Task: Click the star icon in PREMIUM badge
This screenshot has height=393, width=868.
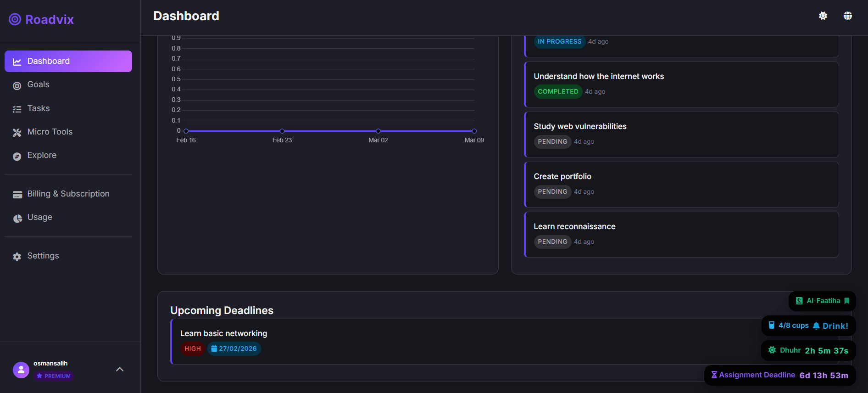Action: [x=39, y=376]
